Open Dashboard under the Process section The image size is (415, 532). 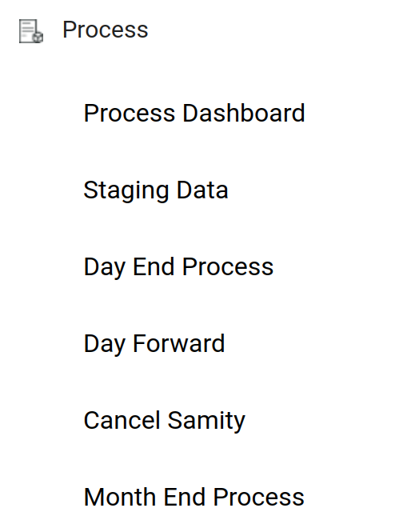pos(194,113)
